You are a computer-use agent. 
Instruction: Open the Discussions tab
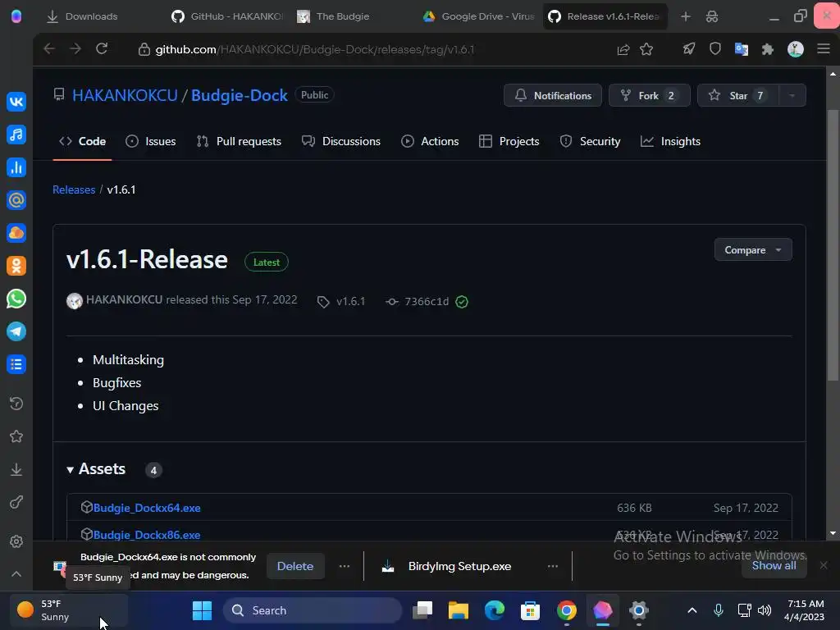[341, 141]
